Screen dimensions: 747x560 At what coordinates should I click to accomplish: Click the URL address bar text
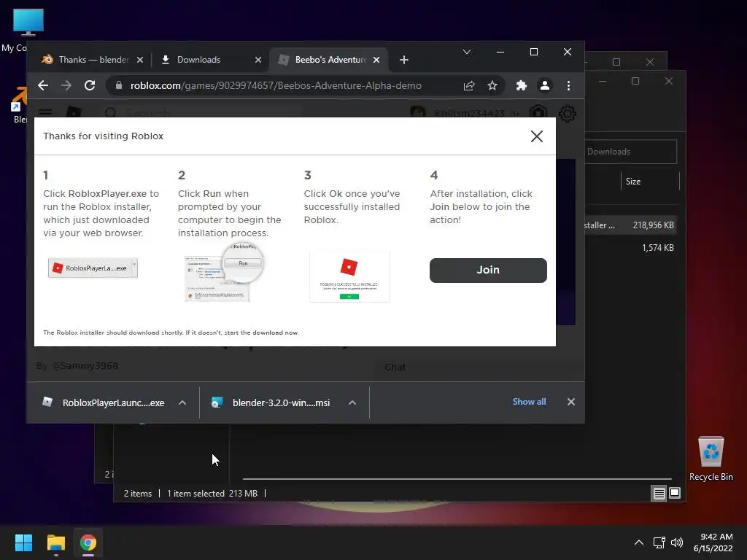pos(276,86)
